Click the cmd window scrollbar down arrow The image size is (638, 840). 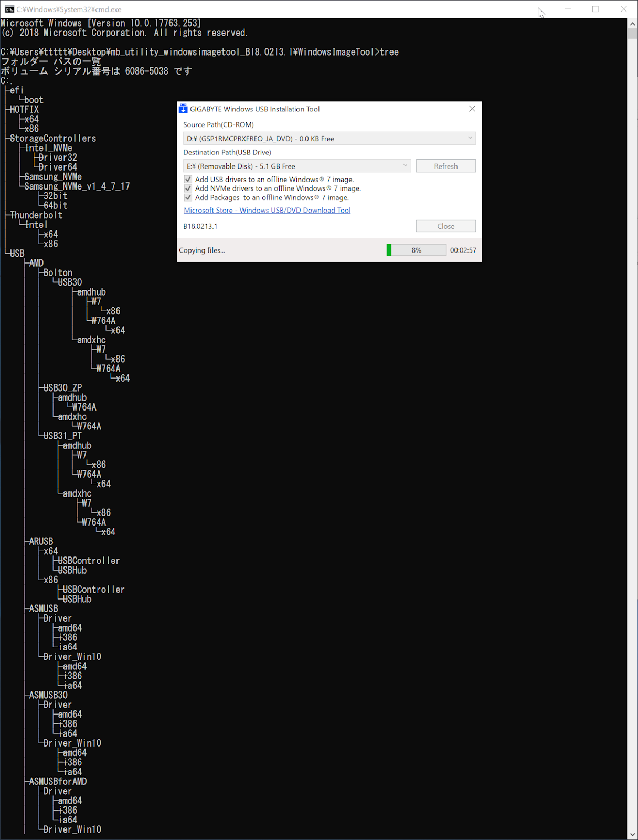pos(632,834)
